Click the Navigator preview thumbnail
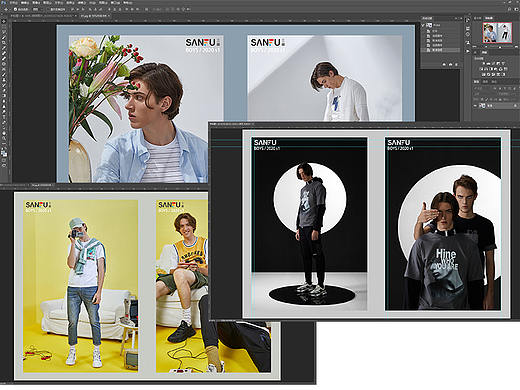The width and height of the screenshot is (520, 390). 497,33
